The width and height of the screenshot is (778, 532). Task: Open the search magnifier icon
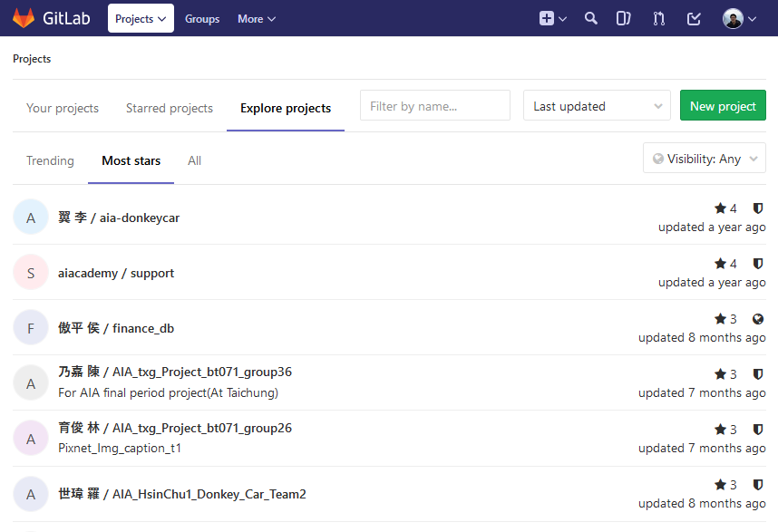(591, 18)
